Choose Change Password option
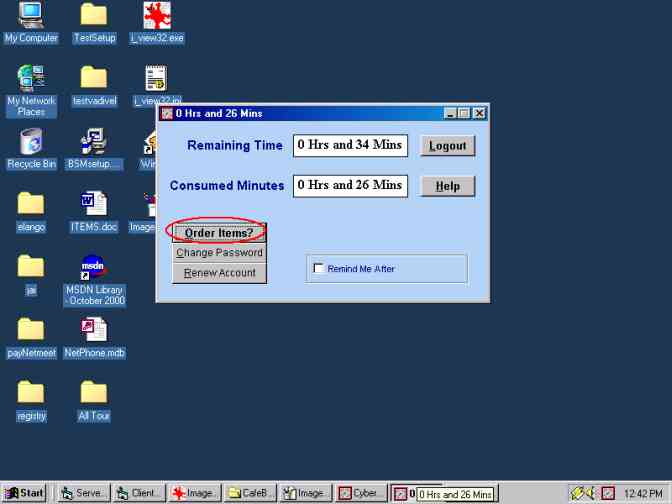 pos(219,253)
